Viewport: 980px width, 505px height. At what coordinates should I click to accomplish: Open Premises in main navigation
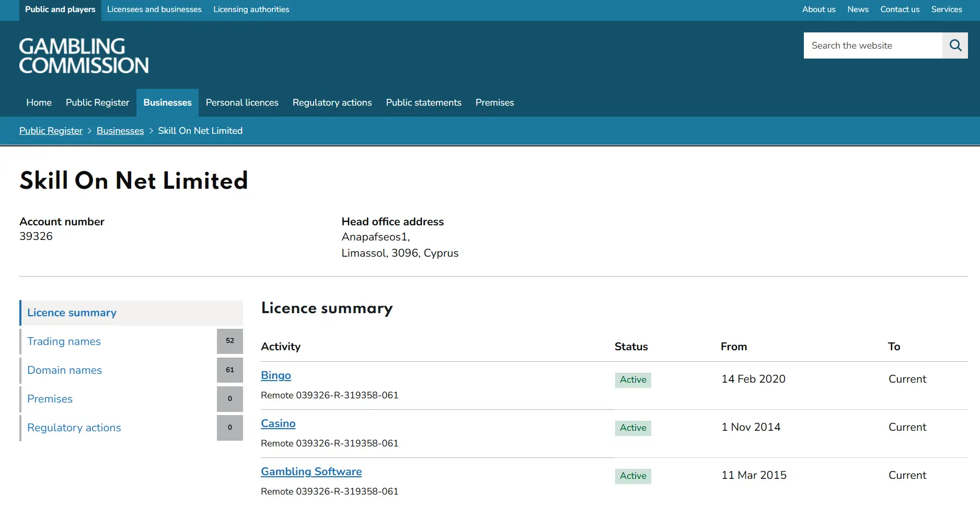coord(494,102)
